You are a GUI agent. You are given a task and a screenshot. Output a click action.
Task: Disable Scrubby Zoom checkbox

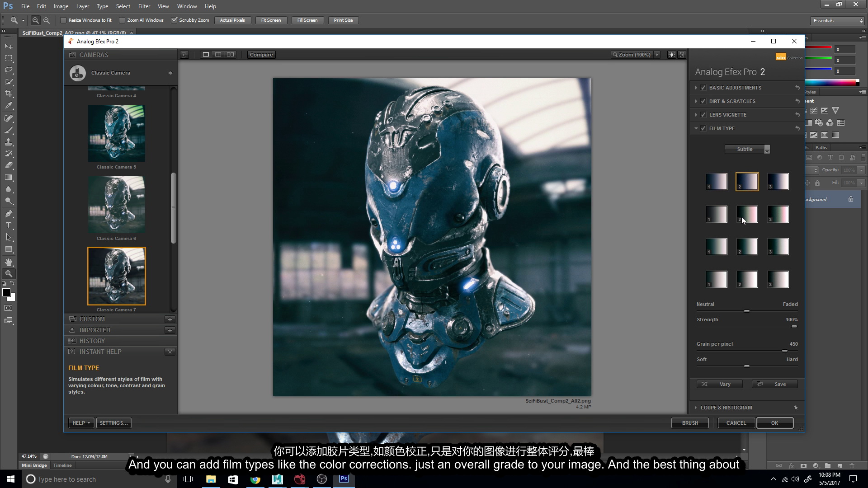tap(175, 20)
